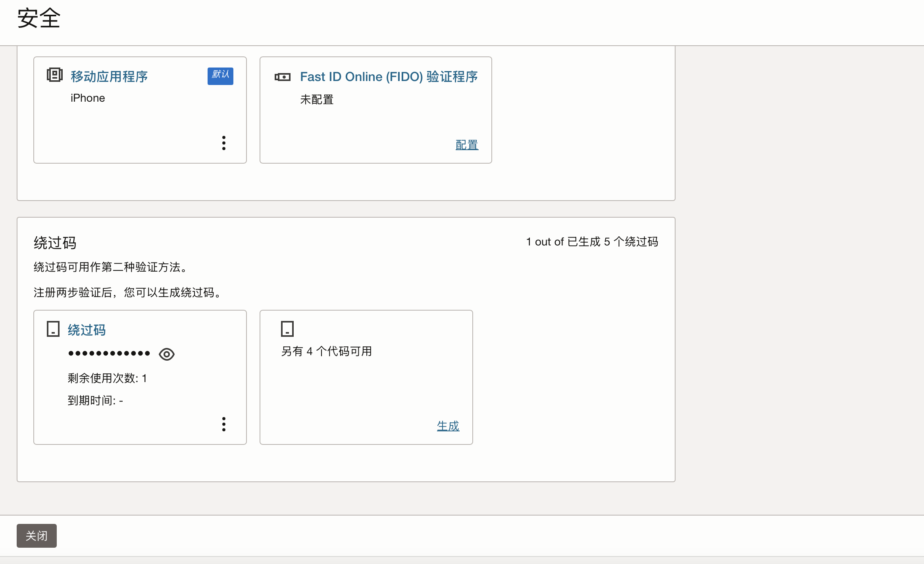Screen dimensions: 924x564
Task: Click the 生成 link to generate a code
Action: 448,426
